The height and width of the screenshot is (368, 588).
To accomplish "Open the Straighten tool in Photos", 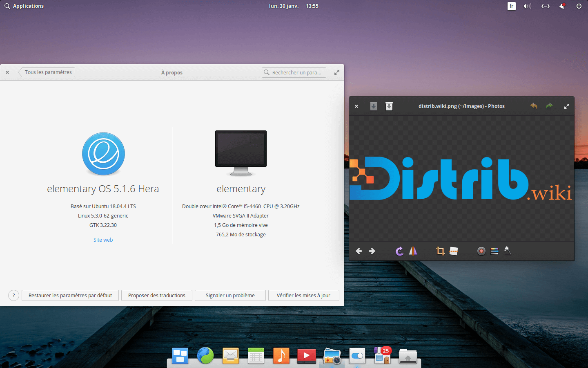I will (x=454, y=251).
